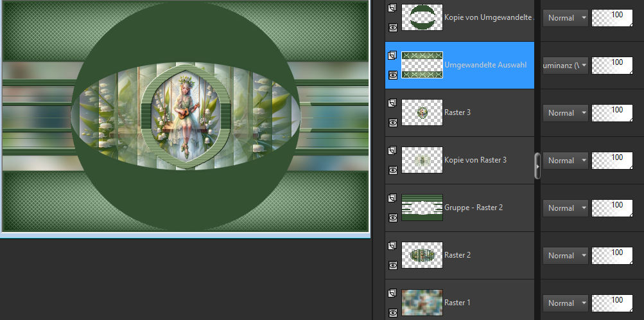Select thumbnail of Raster 1 layer

point(422,303)
